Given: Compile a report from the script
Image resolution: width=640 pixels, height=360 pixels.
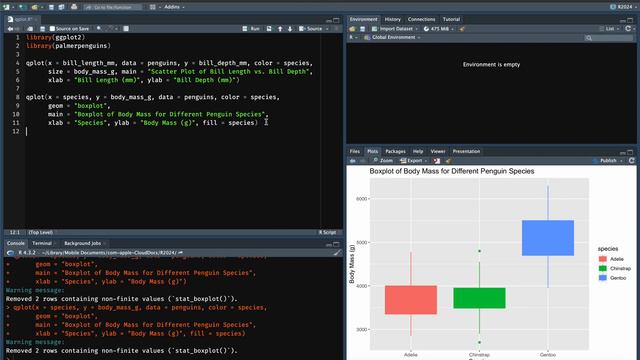Looking at the screenshot, I should (x=126, y=29).
